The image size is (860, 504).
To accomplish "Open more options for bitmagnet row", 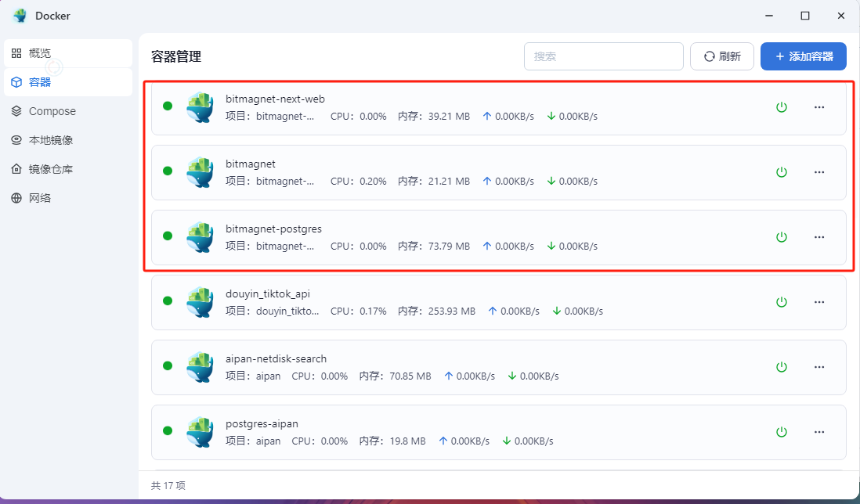I will [x=819, y=172].
